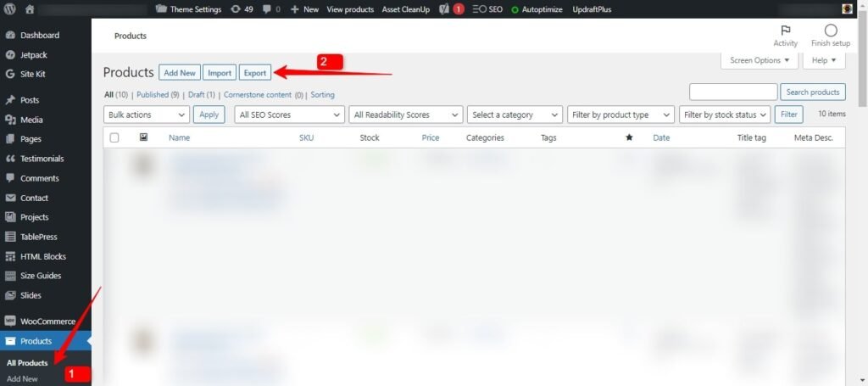This screenshot has width=868, height=386.
Task: Open the New content menu
Action: coord(304,9)
